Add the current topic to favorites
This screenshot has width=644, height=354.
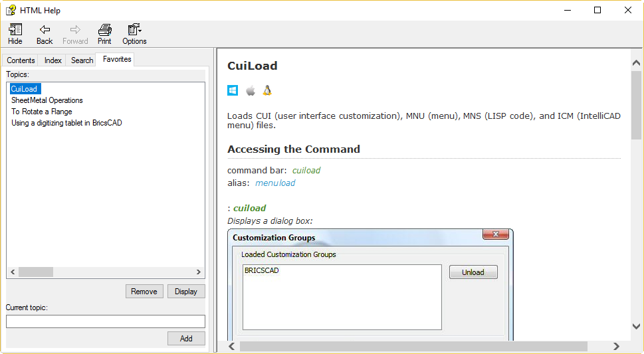pyautogui.click(x=186, y=339)
